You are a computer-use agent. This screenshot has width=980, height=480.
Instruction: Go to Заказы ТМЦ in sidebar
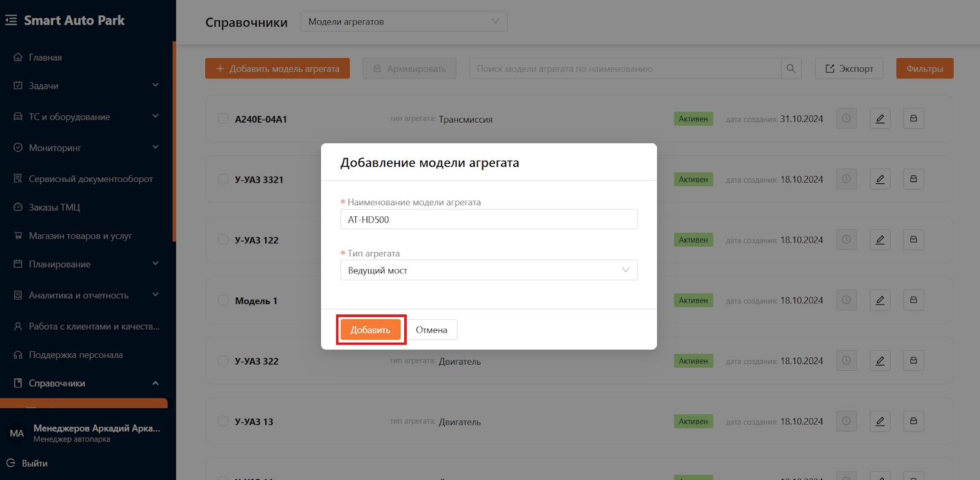tap(55, 207)
